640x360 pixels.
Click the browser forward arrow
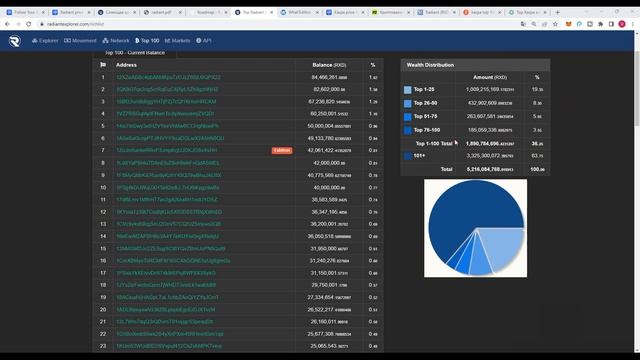(18, 24)
